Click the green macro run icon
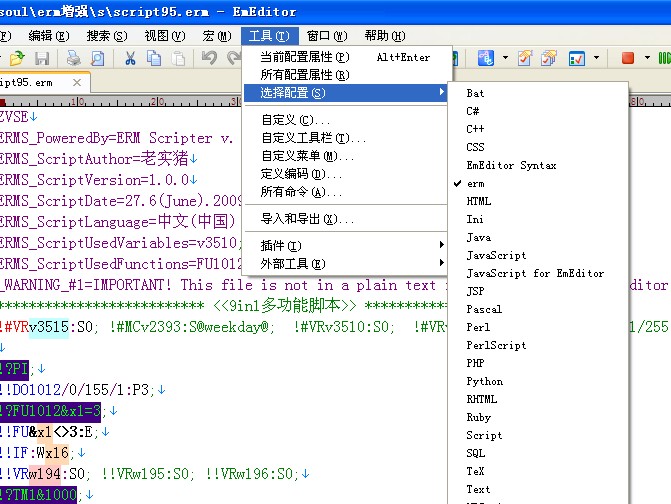The width and height of the screenshot is (671, 504). click(664, 58)
